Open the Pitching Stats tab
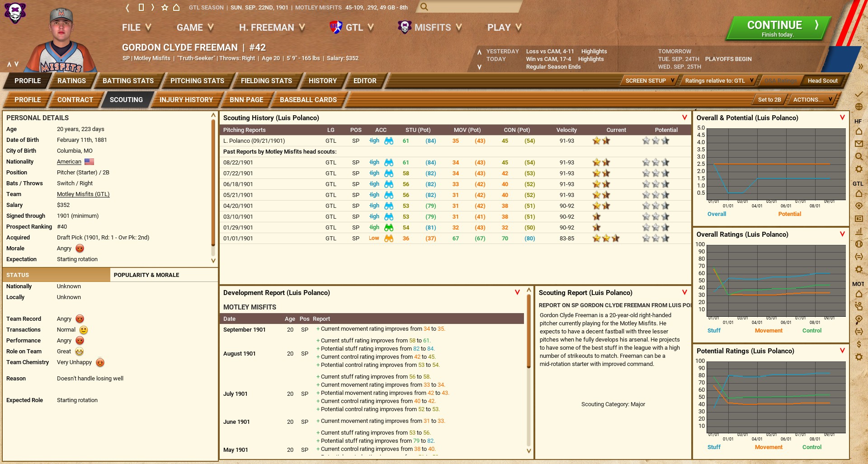 pyautogui.click(x=197, y=81)
